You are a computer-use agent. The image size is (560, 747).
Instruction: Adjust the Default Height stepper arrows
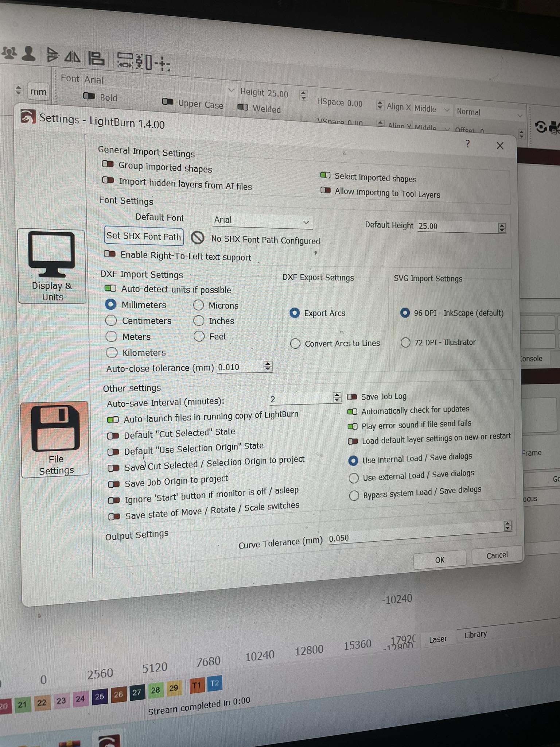click(x=502, y=228)
